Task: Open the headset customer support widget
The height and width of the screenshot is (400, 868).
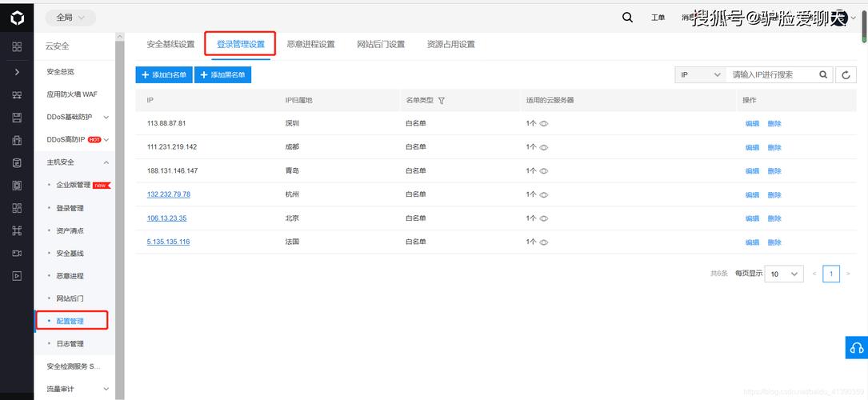Action: [x=856, y=347]
